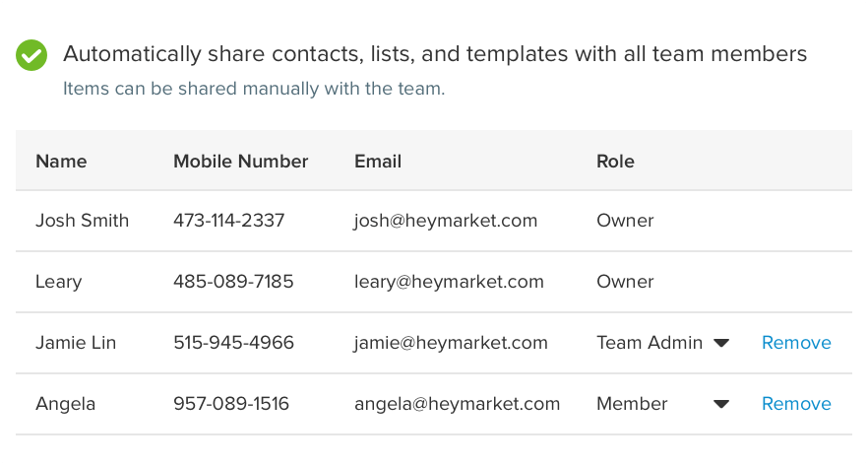Remove Jamie Lin from the team
Image resolution: width=868 pixels, height=465 pixels.
pyautogui.click(x=796, y=343)
